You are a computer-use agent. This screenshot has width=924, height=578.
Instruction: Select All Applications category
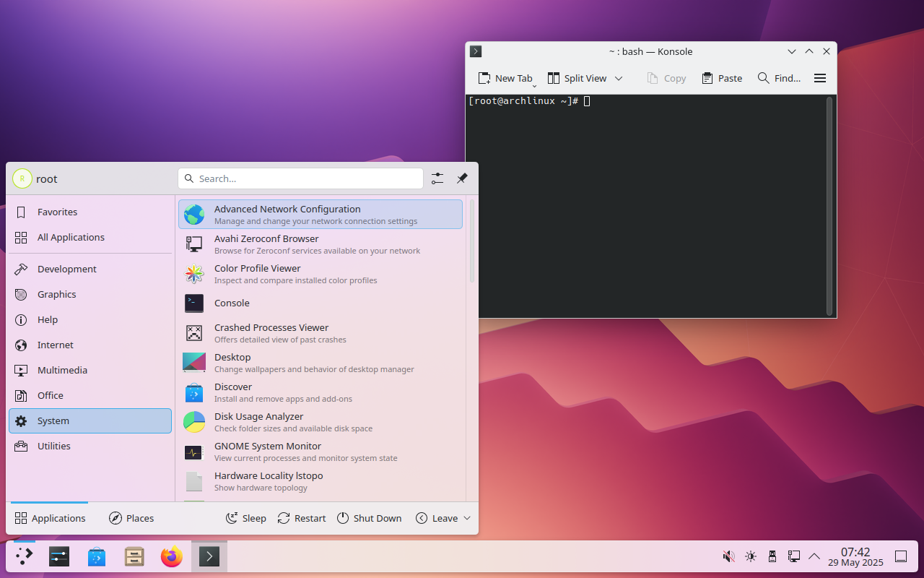[x=90, y=237]
